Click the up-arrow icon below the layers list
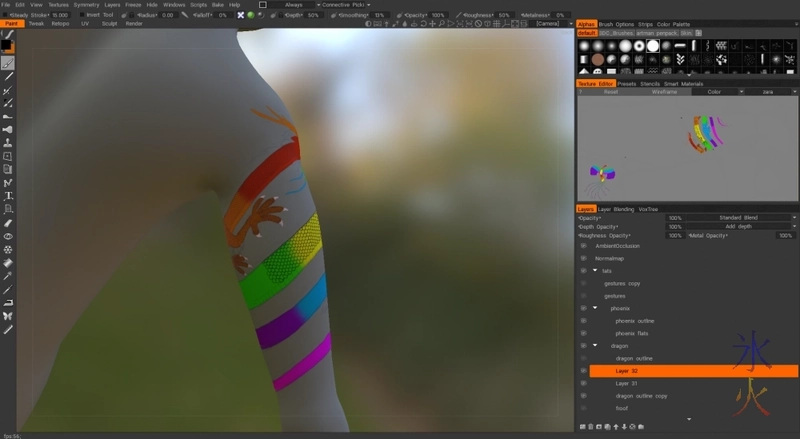 (617, 426)
